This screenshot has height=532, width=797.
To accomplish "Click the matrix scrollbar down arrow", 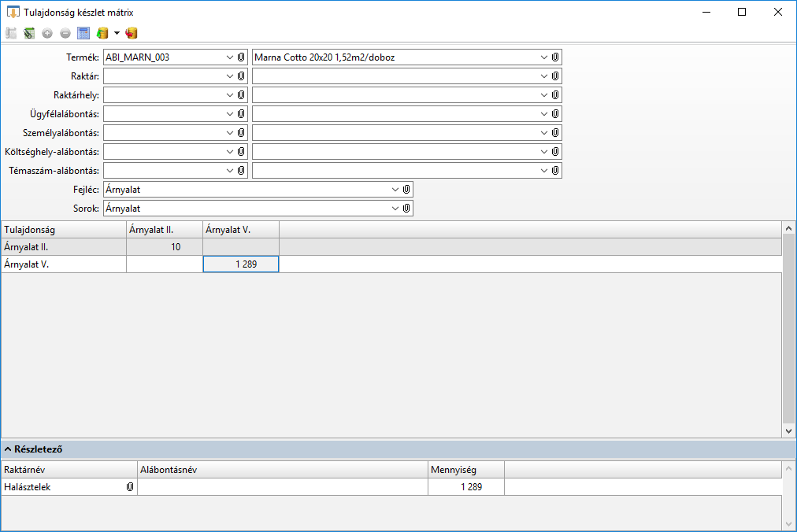I will click(789, 431).
